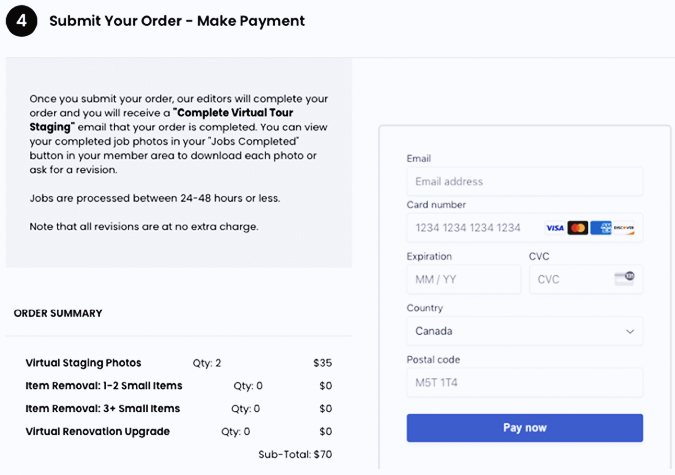Click the CVC card hint icon
The image size is (675, 475).
624,278
